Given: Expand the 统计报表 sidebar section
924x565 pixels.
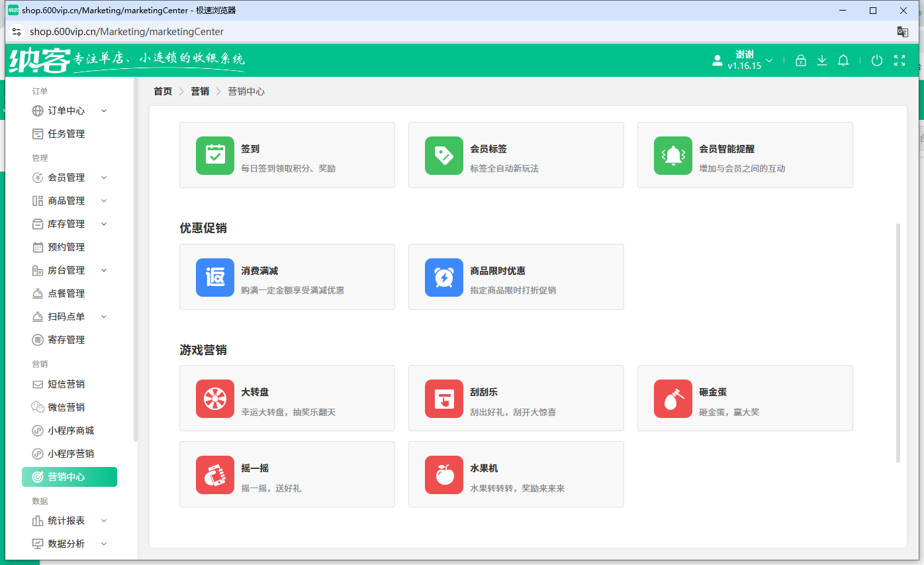Looking at the screenshot, I should tap(69, 521).
